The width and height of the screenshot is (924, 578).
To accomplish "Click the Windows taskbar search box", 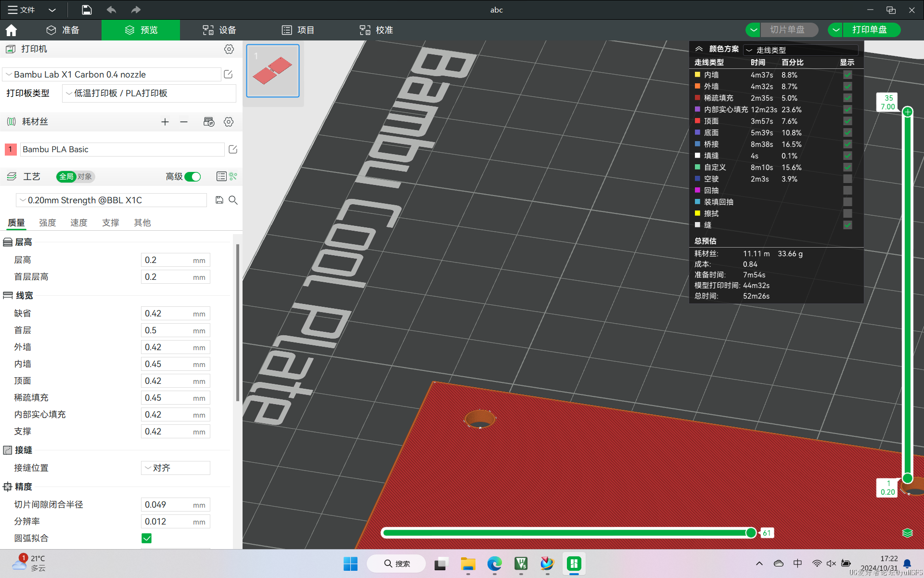I will (397, 564).
